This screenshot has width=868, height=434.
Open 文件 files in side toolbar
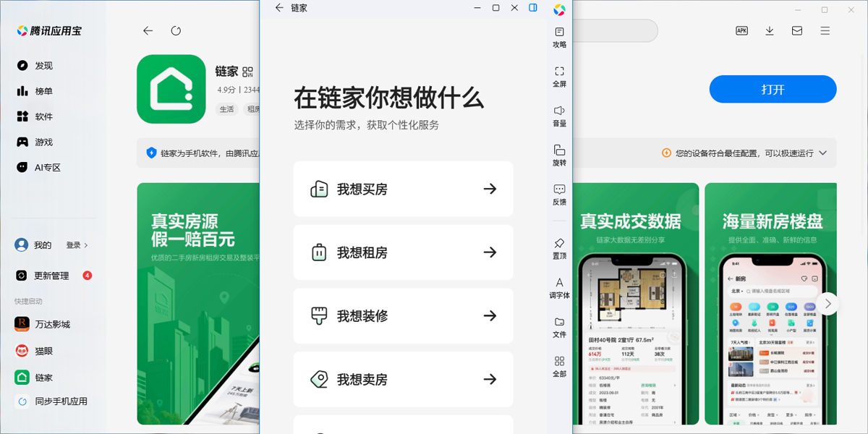559,327
